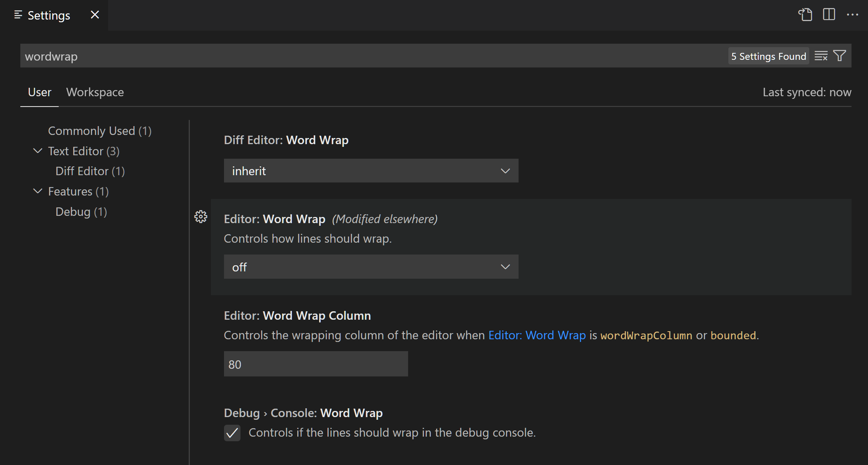This screenshot has width=868, height=465.
Task: Click the filter settings icon
Action: click(839, 56)
